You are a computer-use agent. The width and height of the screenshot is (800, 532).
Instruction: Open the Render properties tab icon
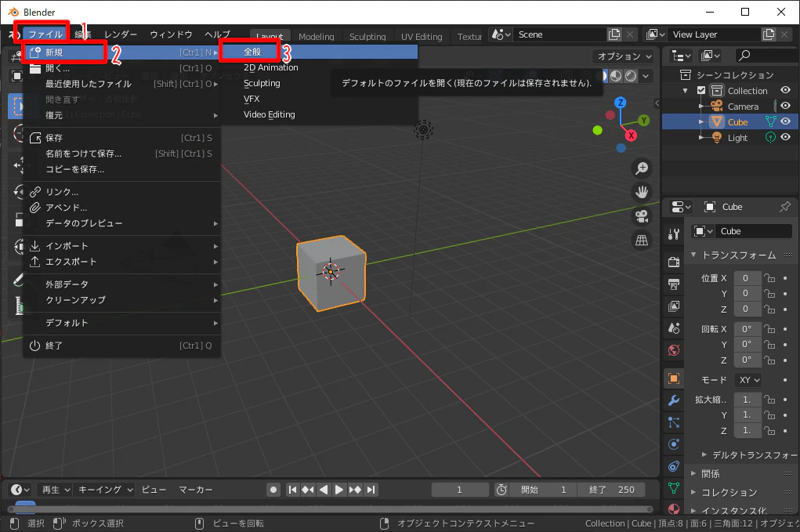click(674, 262)
